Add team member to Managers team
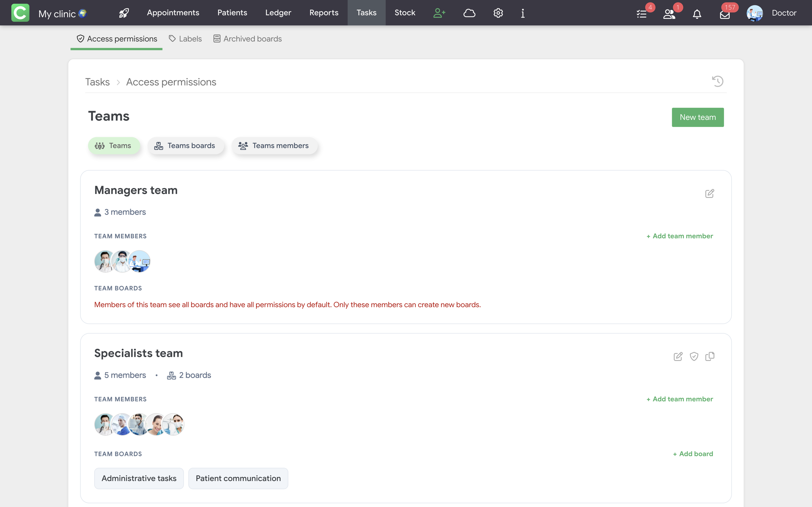812x507 pixels. [679, 236]
